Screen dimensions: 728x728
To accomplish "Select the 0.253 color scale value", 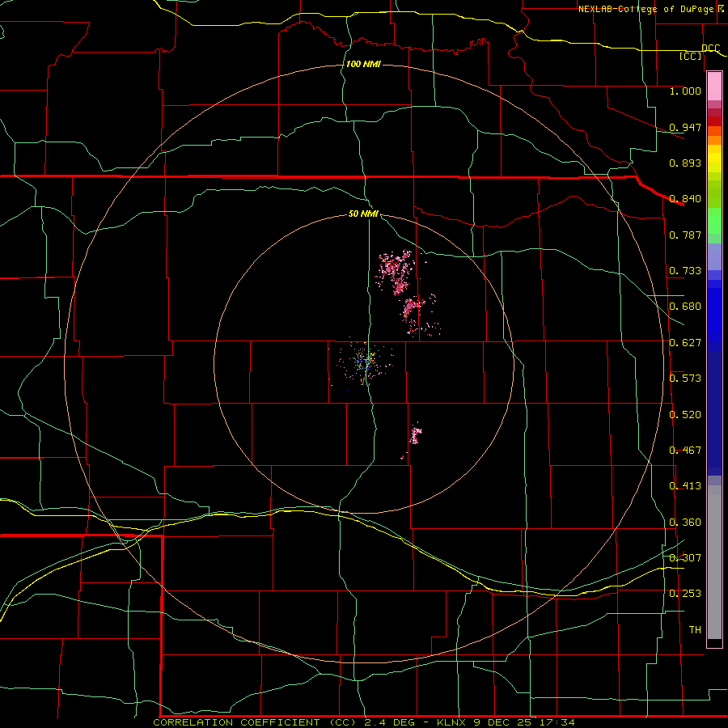I will [685, 594].
